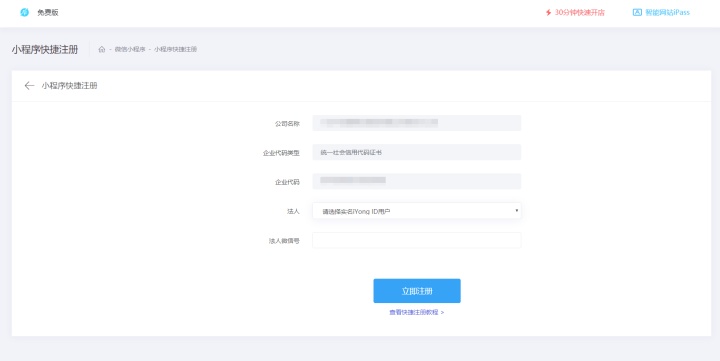Click the icon beside 智能网站iPass

click(x=637, y=12)
